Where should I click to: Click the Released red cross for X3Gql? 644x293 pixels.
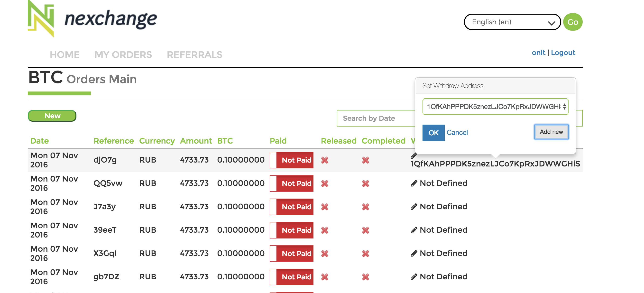click(x=325, y=254)
